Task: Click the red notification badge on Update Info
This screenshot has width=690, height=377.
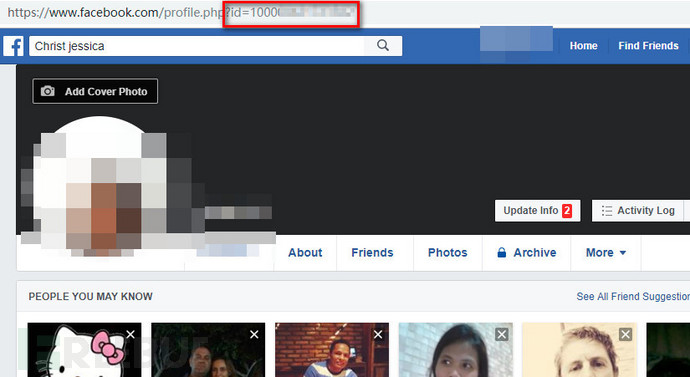Action: click(567, 211)
